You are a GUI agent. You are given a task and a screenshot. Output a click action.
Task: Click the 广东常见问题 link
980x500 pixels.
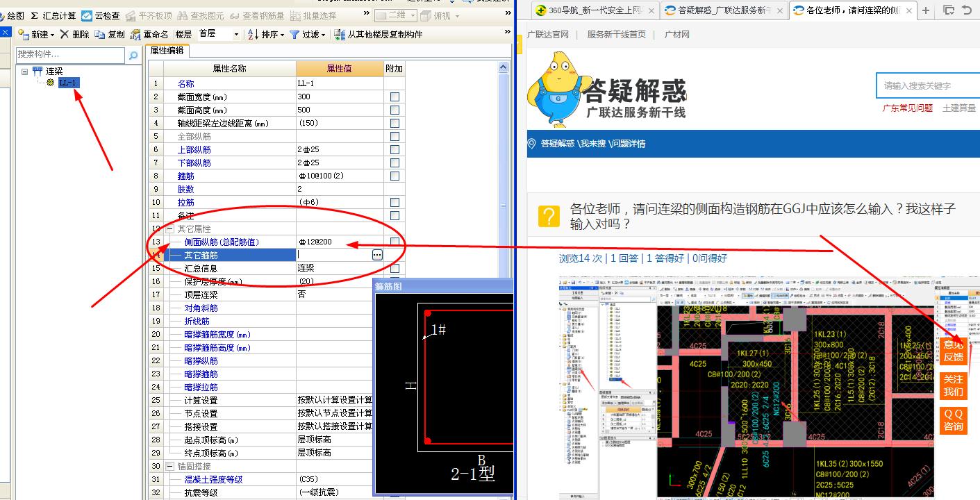tap(908, 108)
